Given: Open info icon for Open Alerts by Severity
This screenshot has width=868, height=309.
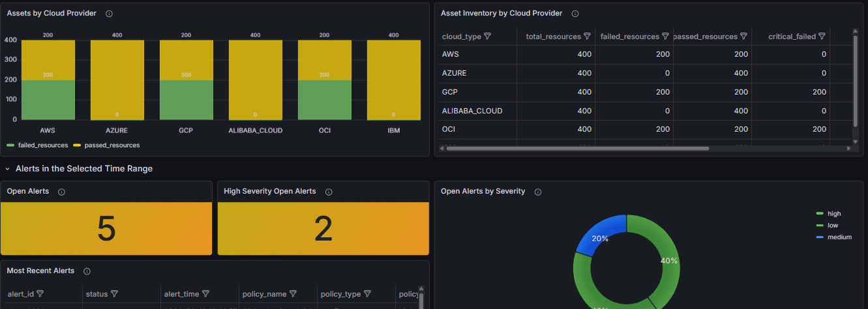Looking at the screenshot, I should (x=538, y=192).
